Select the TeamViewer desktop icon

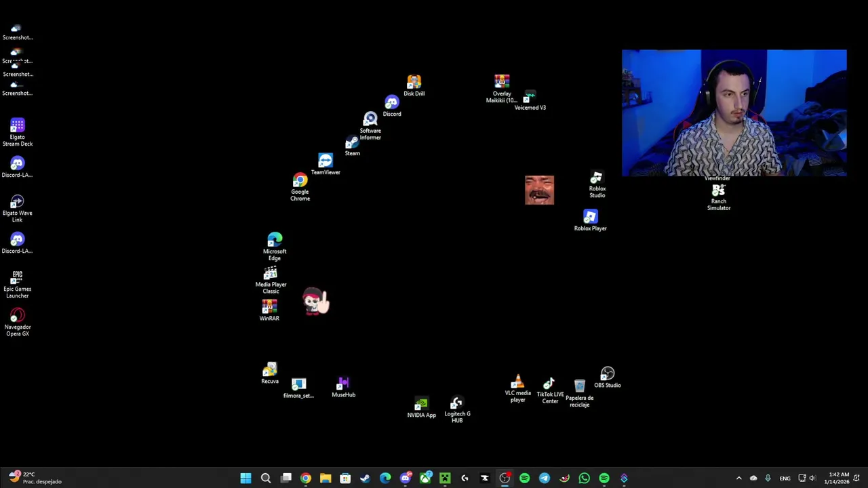(325, 165)
